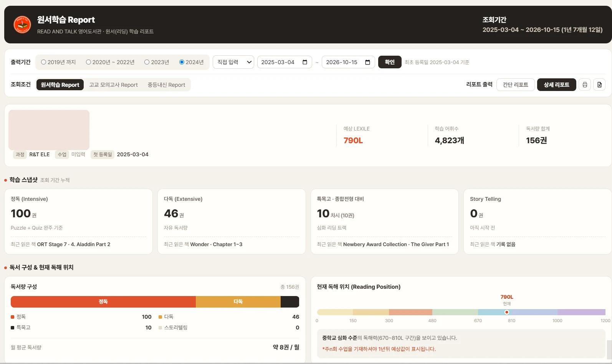Open the start date calendar picker icon
The image size is (612, 364).
pyautogui.click(x=305, y=62)
